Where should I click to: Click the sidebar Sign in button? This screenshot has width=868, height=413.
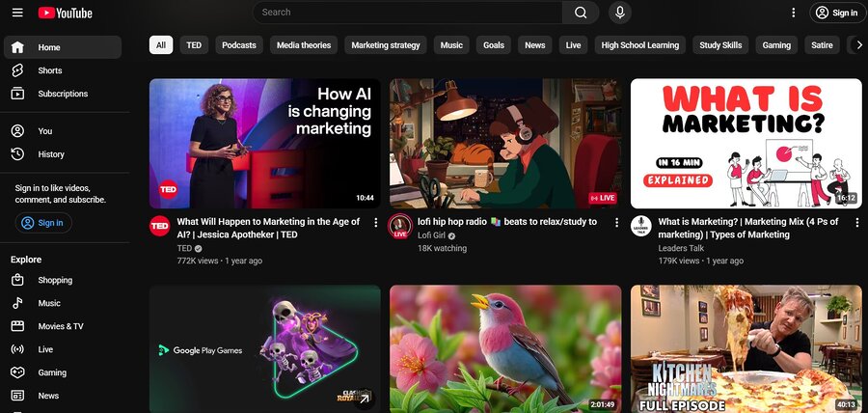tap(42, 223)
